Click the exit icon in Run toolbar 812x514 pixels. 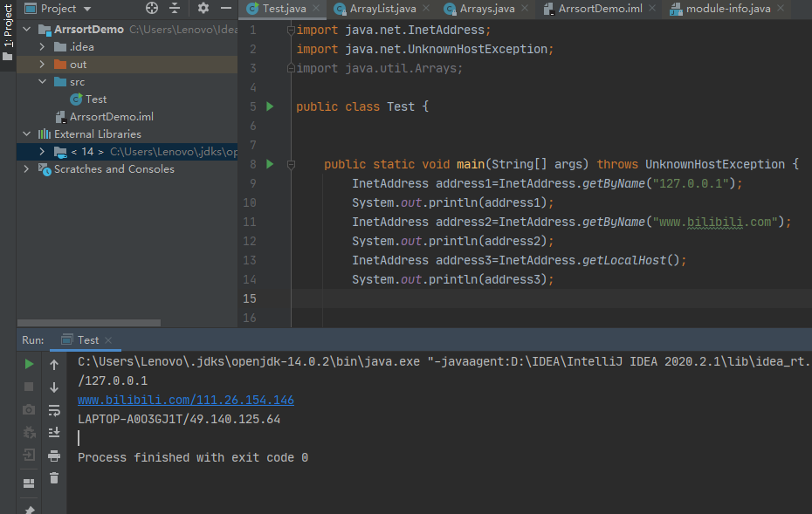coord(29,455)
